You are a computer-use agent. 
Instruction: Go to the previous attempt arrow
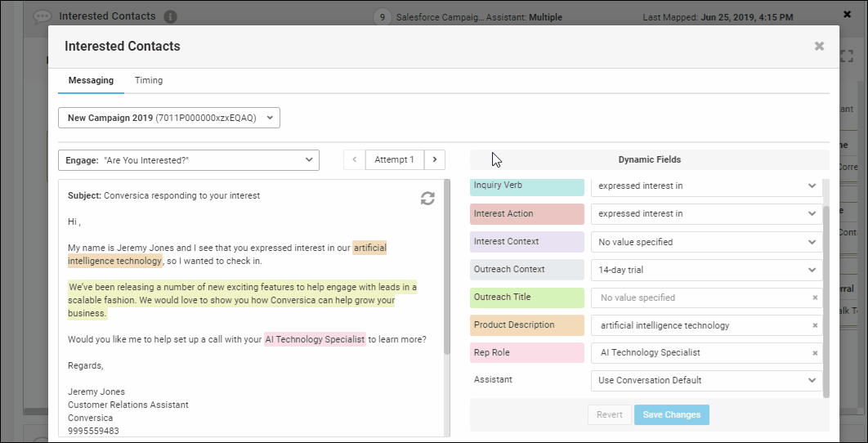(354, 159)
